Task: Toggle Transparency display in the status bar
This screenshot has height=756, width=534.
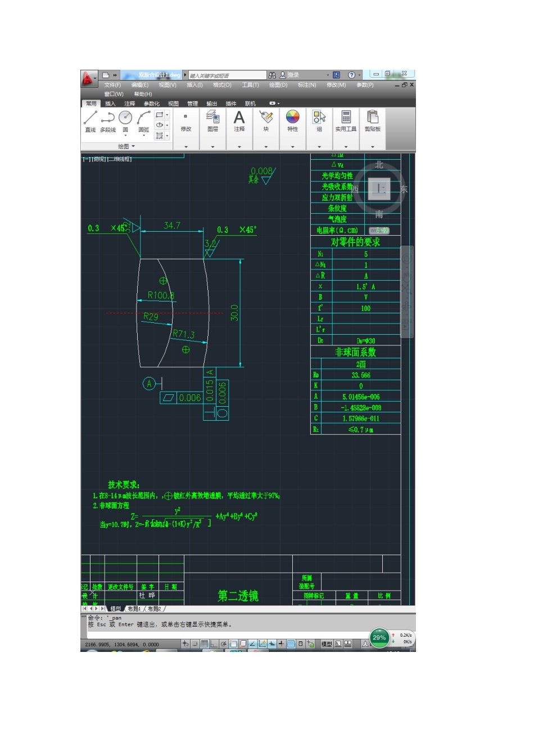Action: coord(291,643)
